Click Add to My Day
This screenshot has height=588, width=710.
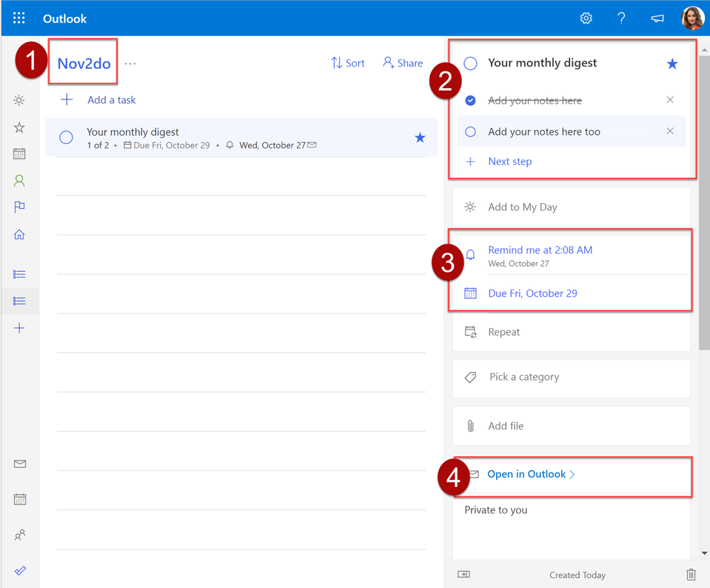(x=571, y=207)
